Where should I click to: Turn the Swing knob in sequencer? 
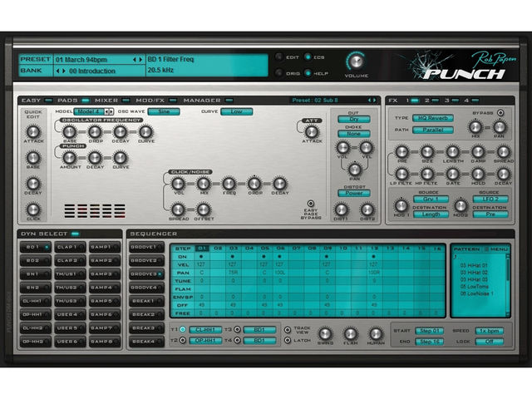point(325,334)
